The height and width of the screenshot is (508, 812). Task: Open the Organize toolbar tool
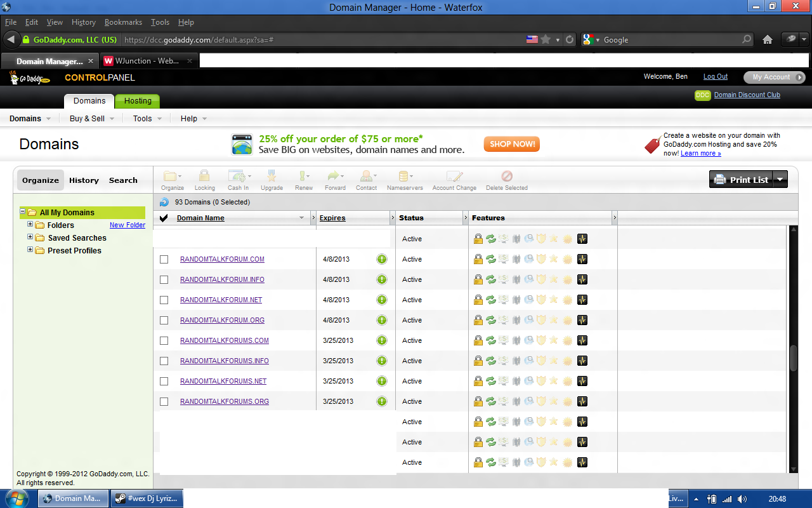pyautogui.click(x=172, y=180)
